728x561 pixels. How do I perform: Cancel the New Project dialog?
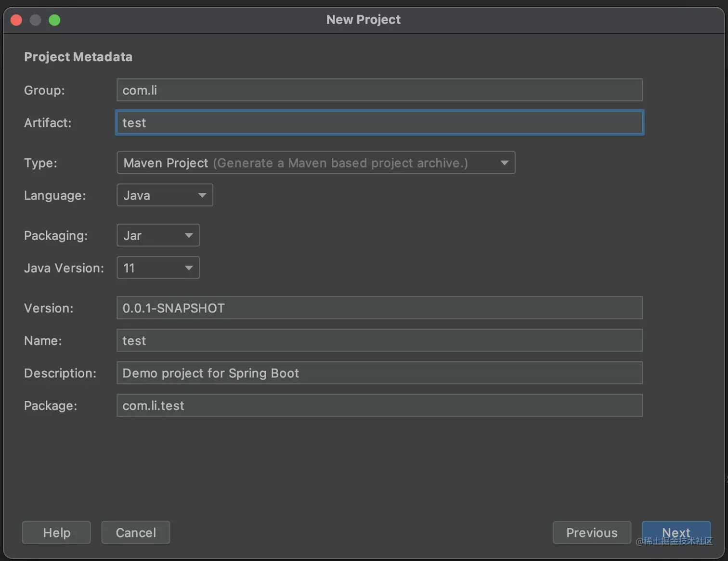pos(136,533)
